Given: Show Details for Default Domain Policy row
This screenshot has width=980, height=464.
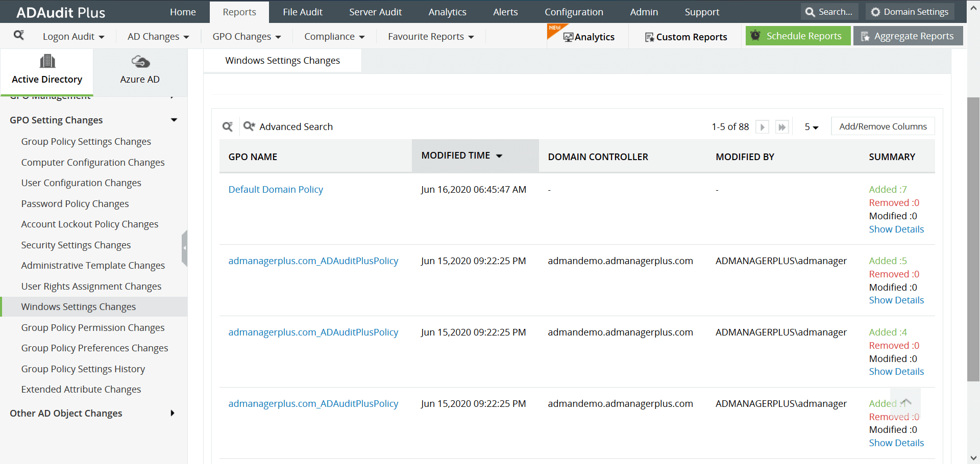Looking at the screenshot, I should (896, 229).
